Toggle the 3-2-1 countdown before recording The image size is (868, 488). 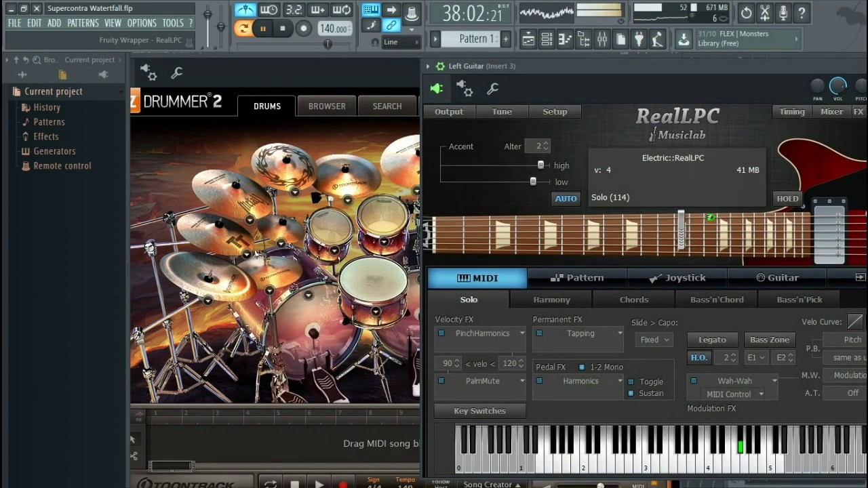[x=294, y=10]
